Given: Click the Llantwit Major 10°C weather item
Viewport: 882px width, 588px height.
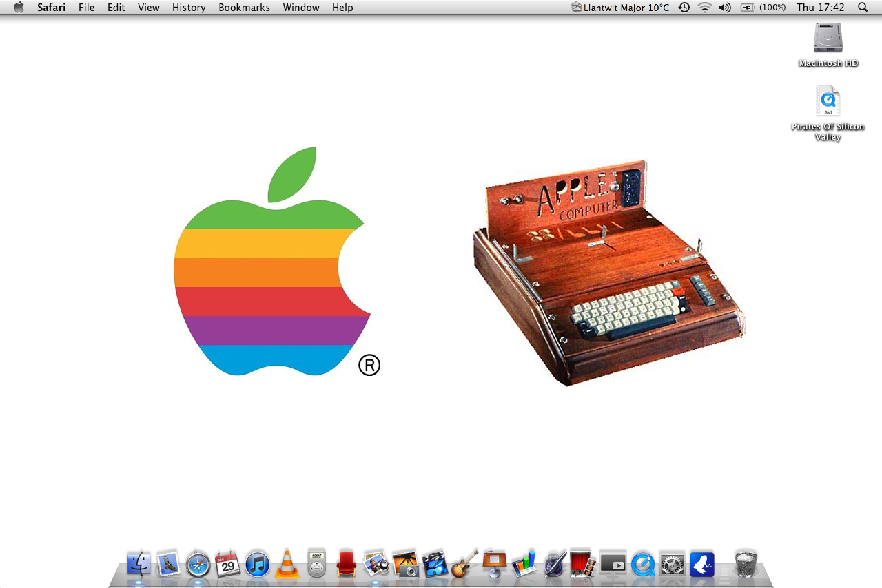Looking at the screenshot, I should click(x=620, y=8).
